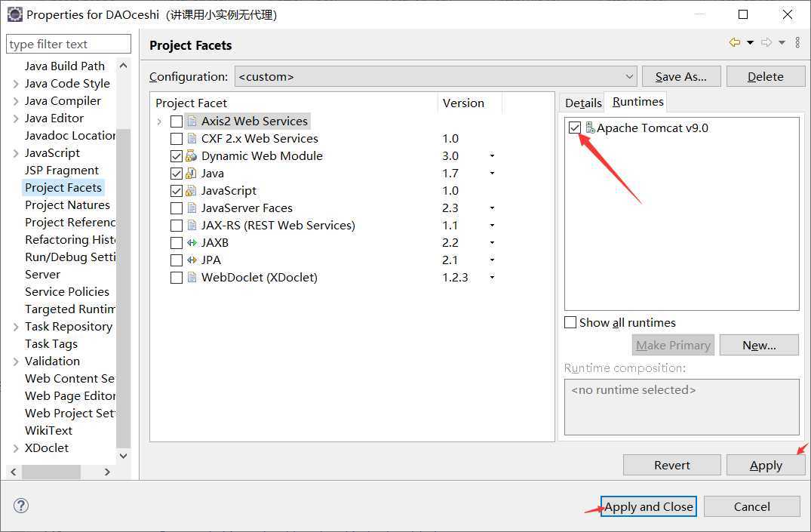Click the back navigation arrow icon

pos(735,42)
